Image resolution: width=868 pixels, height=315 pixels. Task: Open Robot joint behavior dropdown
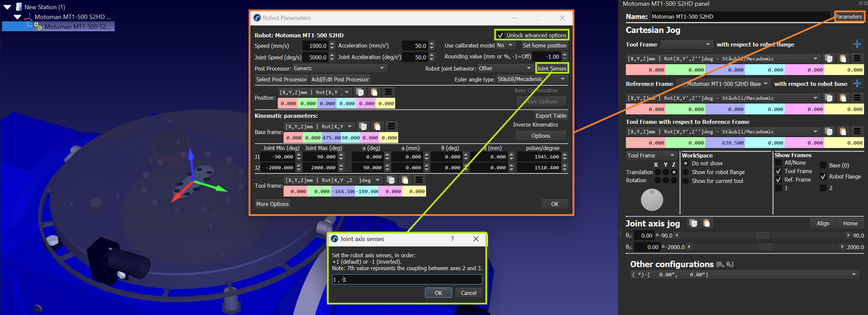click(x=505, y=68)
